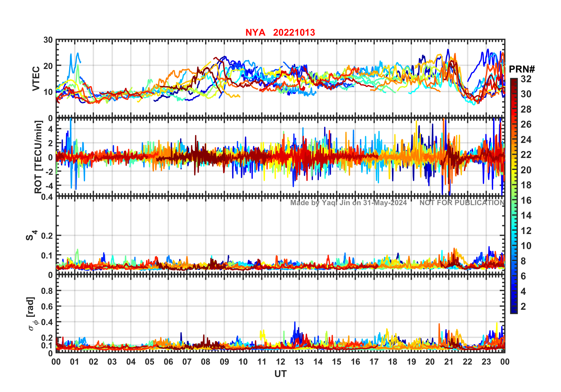Viewport: 561px width, 392px height.
Task: Click UT axis tick label '15'
Action: point(337,362)
